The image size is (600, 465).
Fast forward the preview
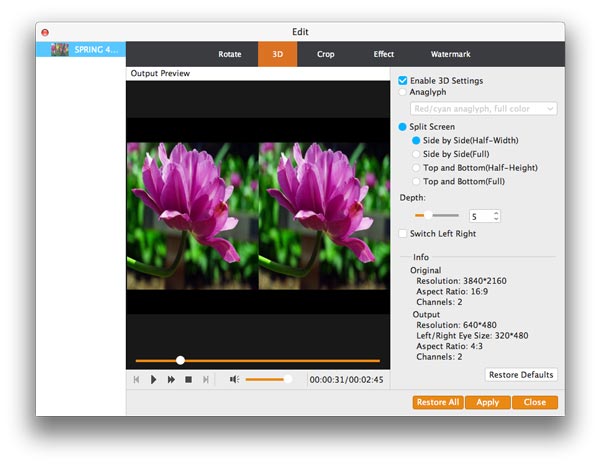click(171, 380)
